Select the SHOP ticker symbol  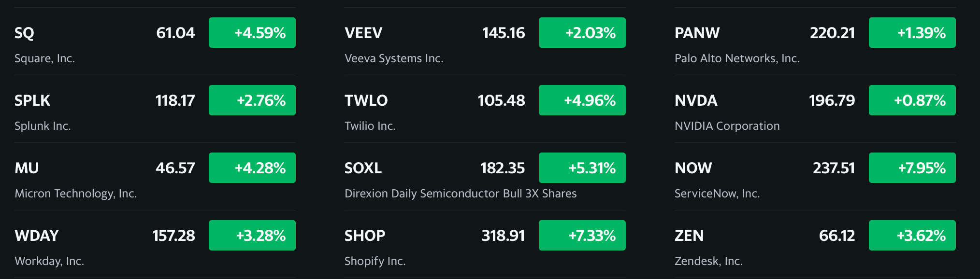click(x=365, y=236)
